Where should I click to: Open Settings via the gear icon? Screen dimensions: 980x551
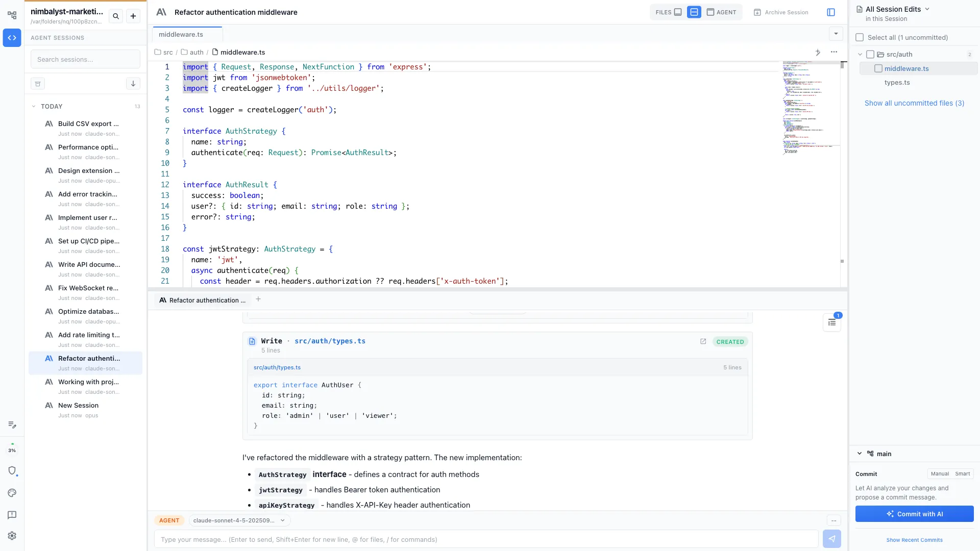(x=12, y=535)
